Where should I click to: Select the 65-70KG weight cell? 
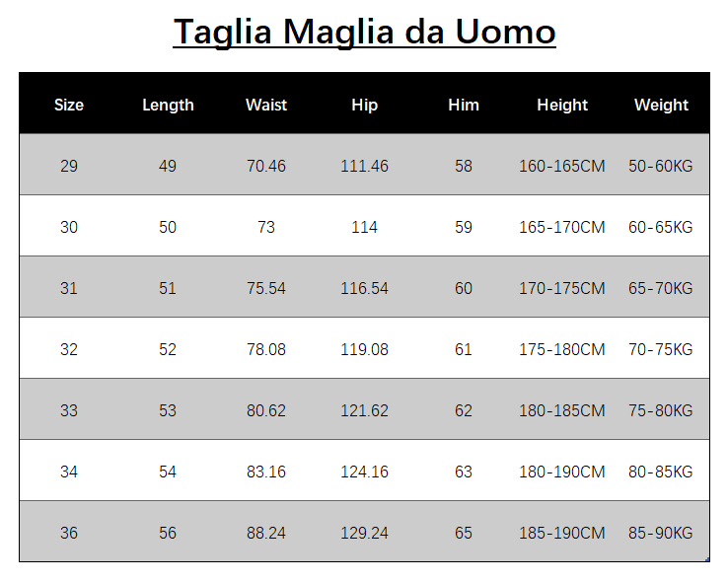tap(661, 288)
